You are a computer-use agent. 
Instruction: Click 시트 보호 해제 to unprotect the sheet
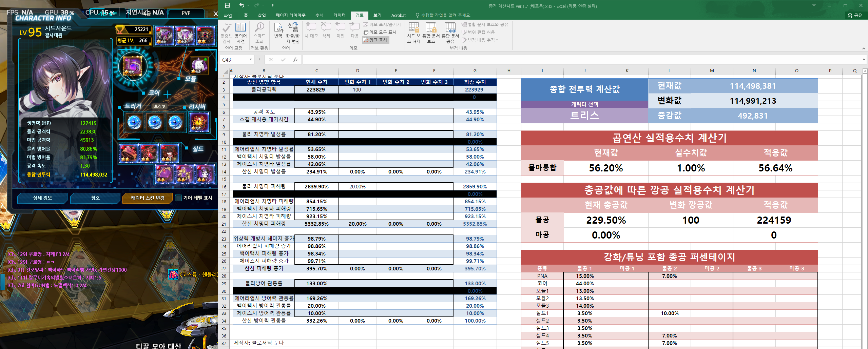pos(413,33)
